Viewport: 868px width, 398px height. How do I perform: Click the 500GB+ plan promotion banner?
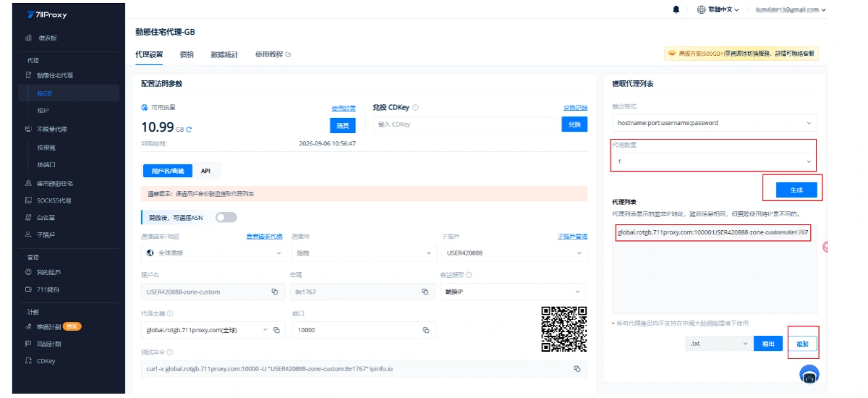tap(741, 54)
